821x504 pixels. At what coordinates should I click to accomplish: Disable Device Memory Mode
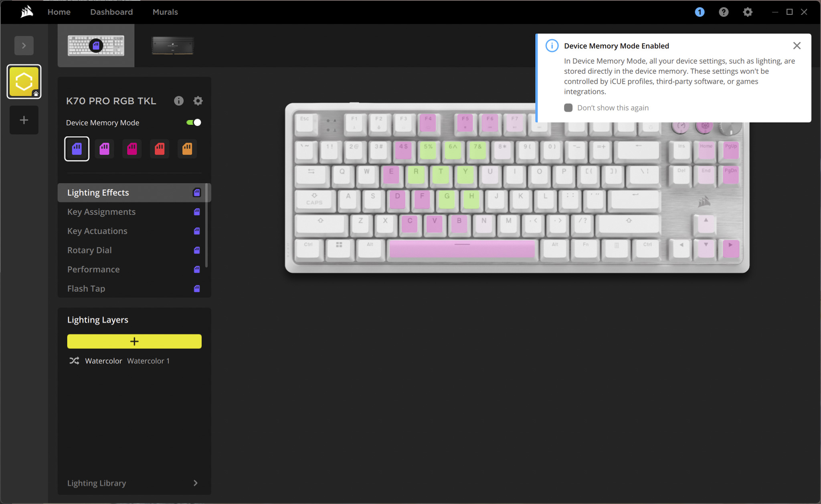point(193,122)
